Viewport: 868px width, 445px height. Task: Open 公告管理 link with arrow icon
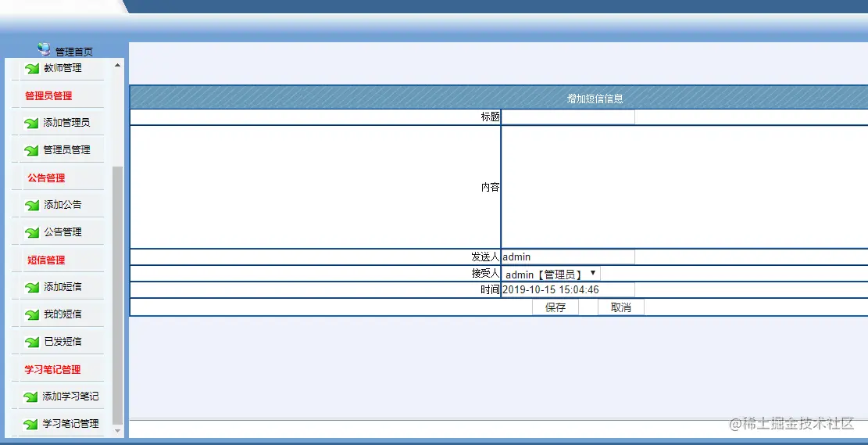(x=63, y=231)
